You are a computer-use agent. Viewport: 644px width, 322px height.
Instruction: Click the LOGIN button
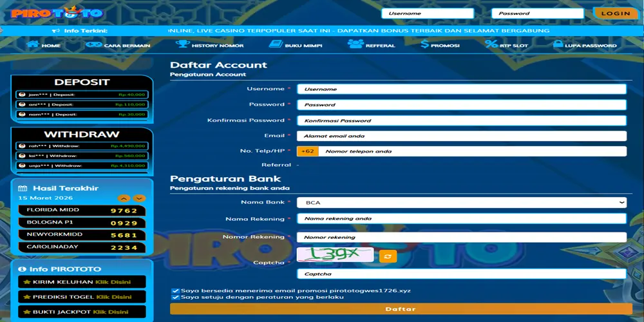click(x=615, y=13)
